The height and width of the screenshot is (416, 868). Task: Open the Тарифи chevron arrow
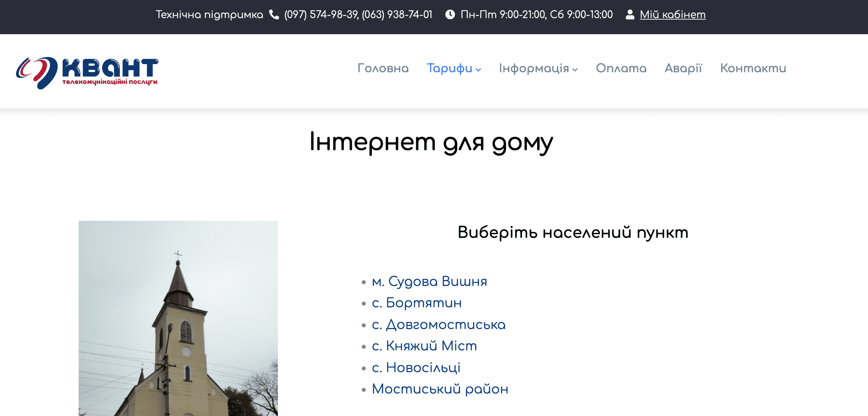(478, 71)
